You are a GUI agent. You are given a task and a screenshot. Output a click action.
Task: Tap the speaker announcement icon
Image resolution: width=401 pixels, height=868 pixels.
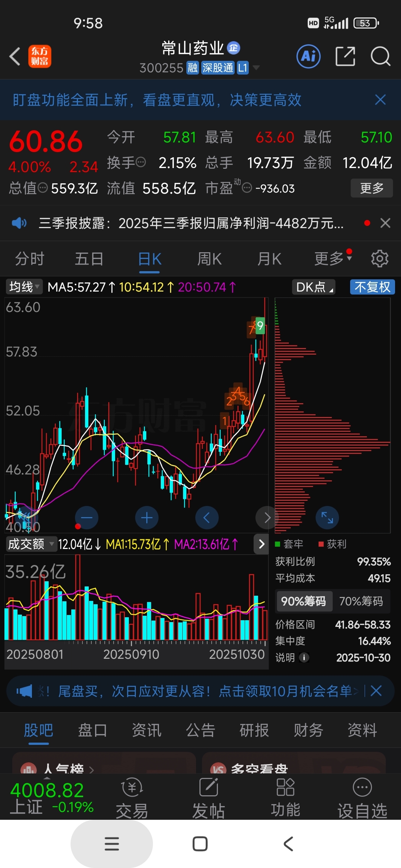pyautogui.click(x=19, y=223)
